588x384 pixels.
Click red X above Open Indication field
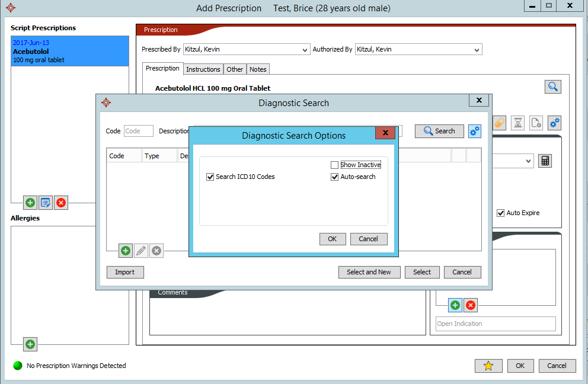point(471,305)
